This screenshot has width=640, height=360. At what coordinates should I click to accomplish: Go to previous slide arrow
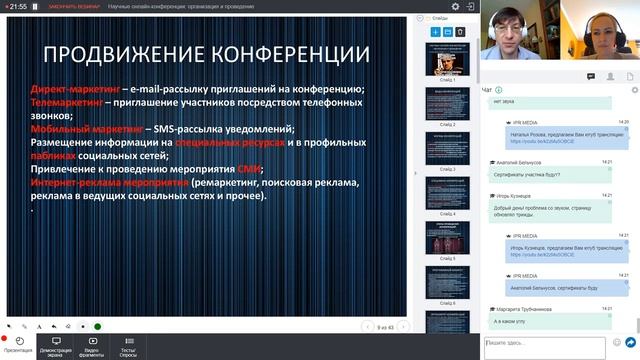(367, 327)
